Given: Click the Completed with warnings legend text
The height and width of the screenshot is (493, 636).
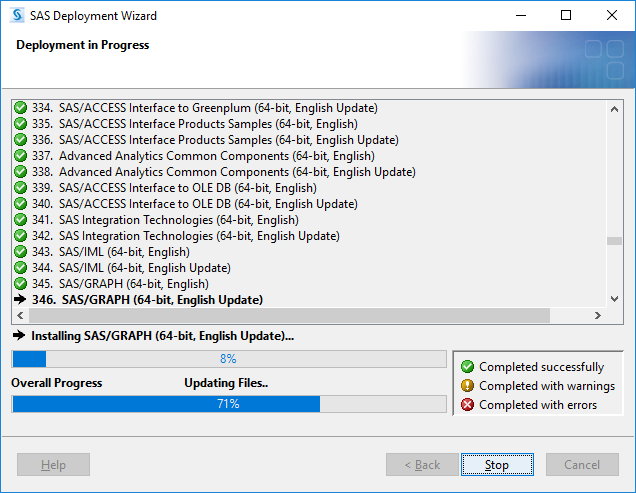Looking at the screenshot, I should (547, 386).
